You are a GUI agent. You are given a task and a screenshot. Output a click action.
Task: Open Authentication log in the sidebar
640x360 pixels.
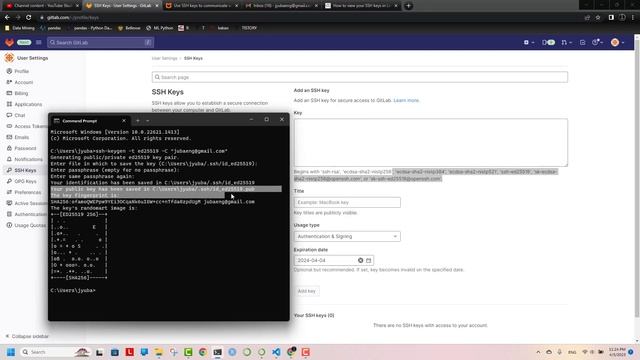point(31,215)
